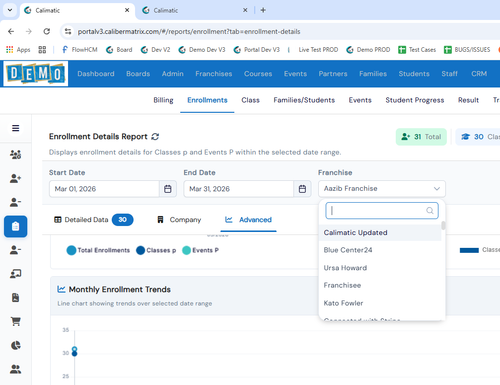
Task: Open the tab search chevron in Chrome
Action: coord(10,10)
